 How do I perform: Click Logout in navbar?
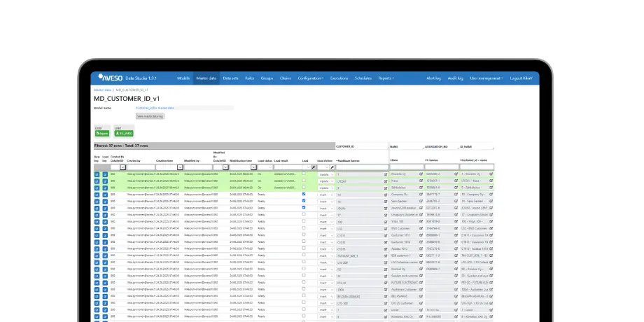(521, 78)
